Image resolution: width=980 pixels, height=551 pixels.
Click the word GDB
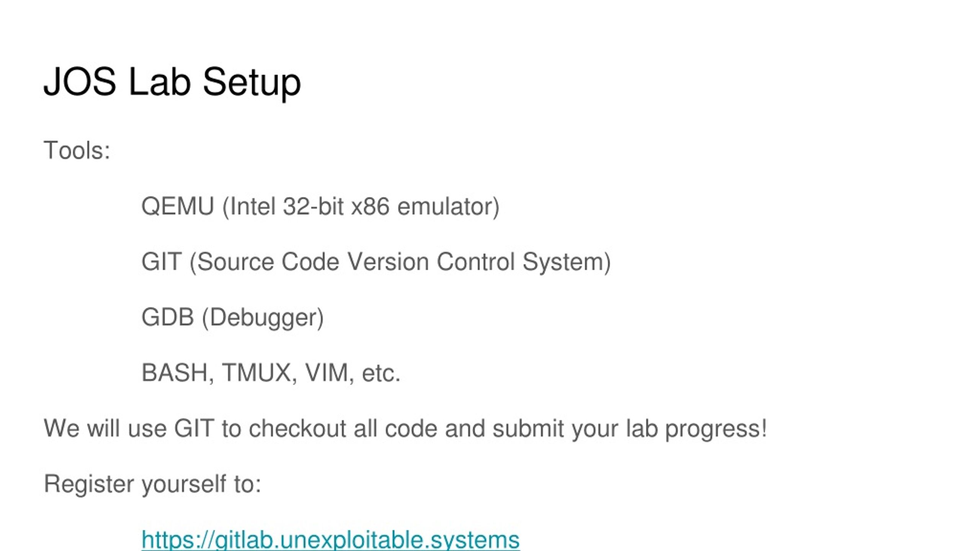click(168, 317)
